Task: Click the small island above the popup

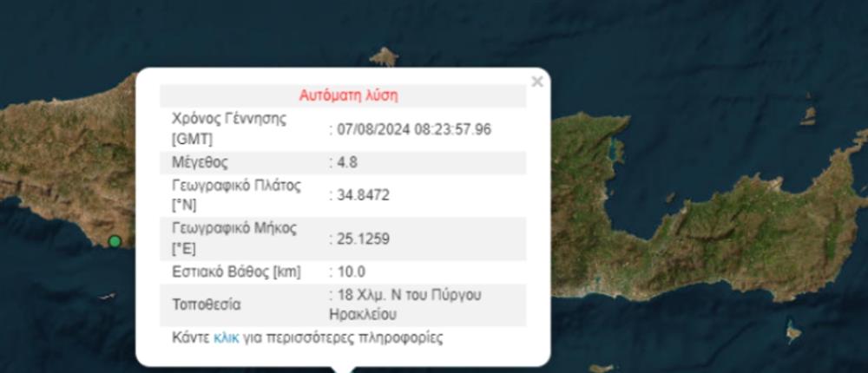Action: [383, 57]
